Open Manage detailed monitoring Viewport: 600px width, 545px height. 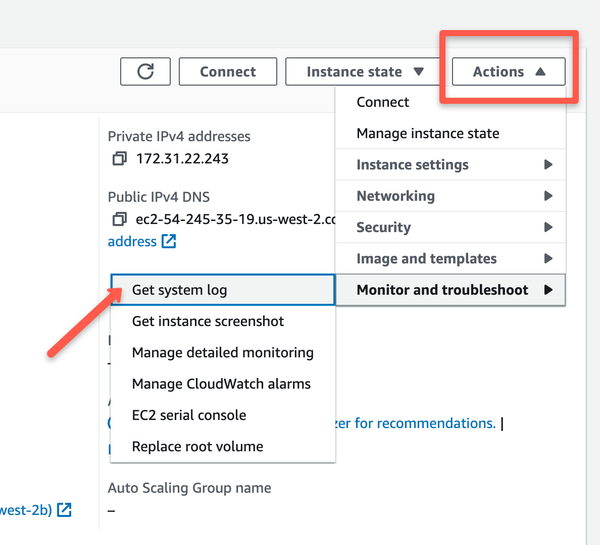point(222,352)
